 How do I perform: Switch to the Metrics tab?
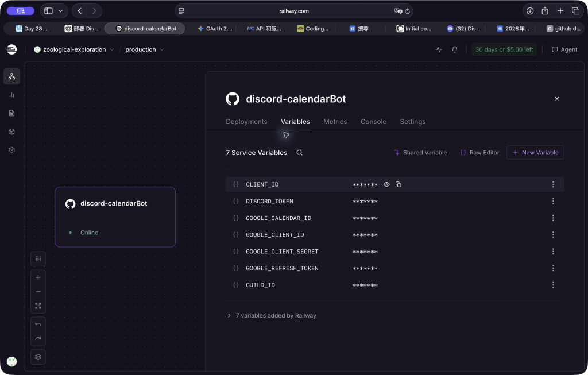[335, 122]
